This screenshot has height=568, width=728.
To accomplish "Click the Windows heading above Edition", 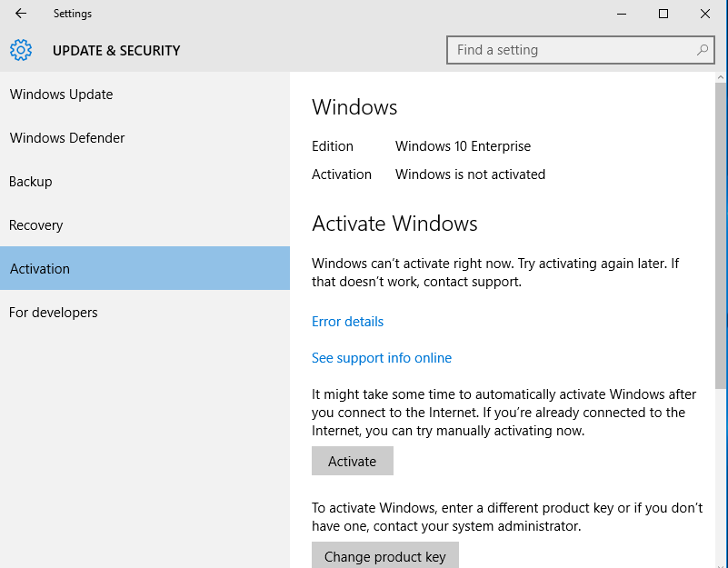I will pos(354,107).
